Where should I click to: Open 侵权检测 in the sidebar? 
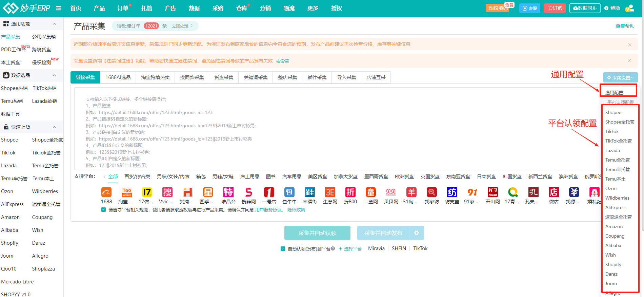41,62
